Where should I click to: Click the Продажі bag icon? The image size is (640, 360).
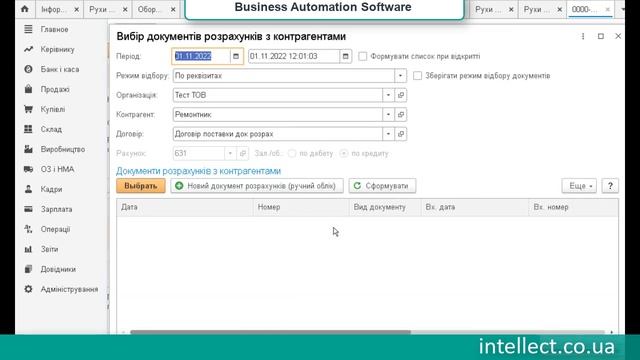[x=28, y=89]
